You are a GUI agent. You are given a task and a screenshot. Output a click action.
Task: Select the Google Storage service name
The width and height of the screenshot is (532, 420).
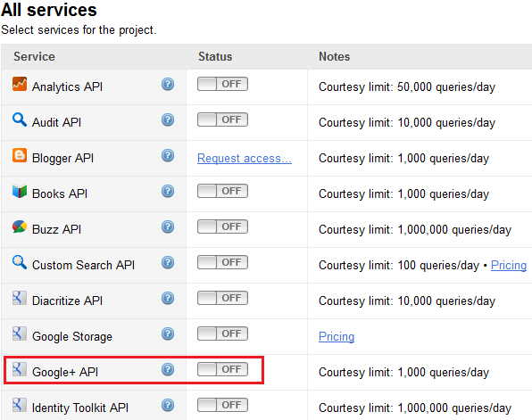[x=72, y=337]
